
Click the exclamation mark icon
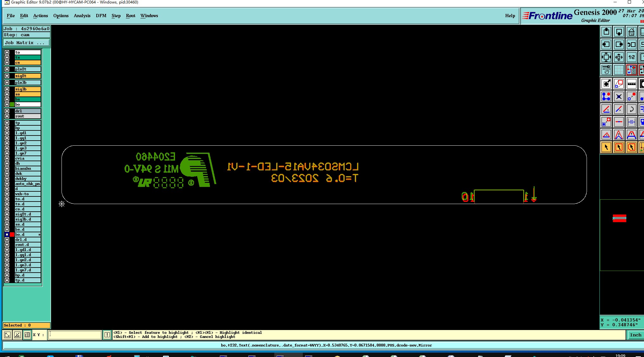(107, 335)
